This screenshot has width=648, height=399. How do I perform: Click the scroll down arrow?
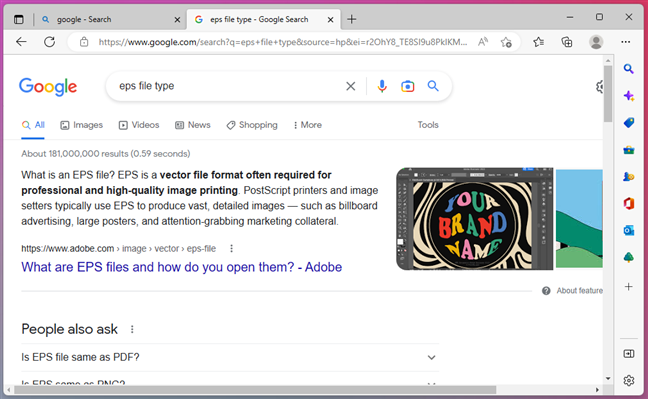[x=608, y=378]
